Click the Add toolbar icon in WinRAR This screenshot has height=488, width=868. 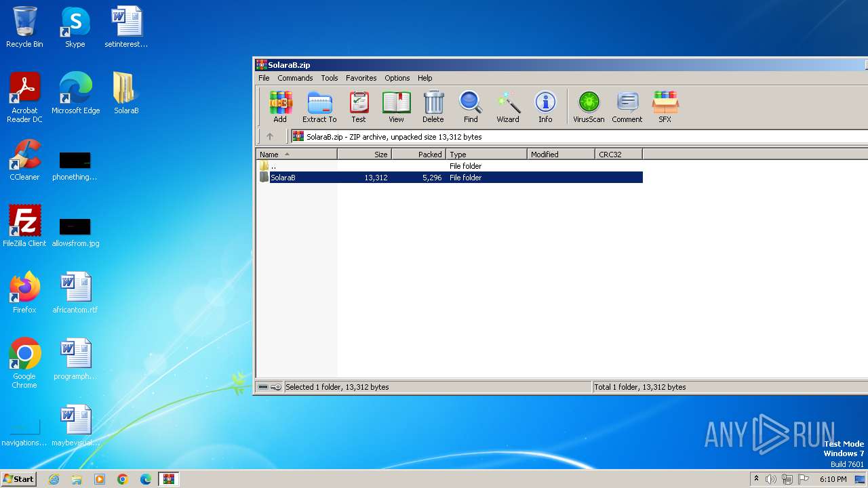280,107
